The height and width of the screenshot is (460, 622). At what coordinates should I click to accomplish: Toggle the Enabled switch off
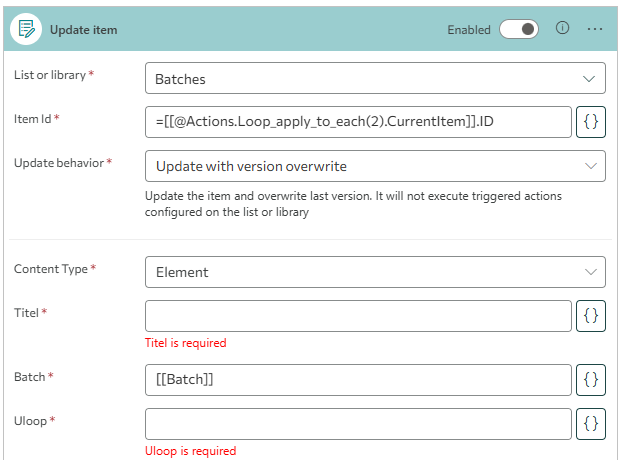pyautogui.click(x=519, y=30)
